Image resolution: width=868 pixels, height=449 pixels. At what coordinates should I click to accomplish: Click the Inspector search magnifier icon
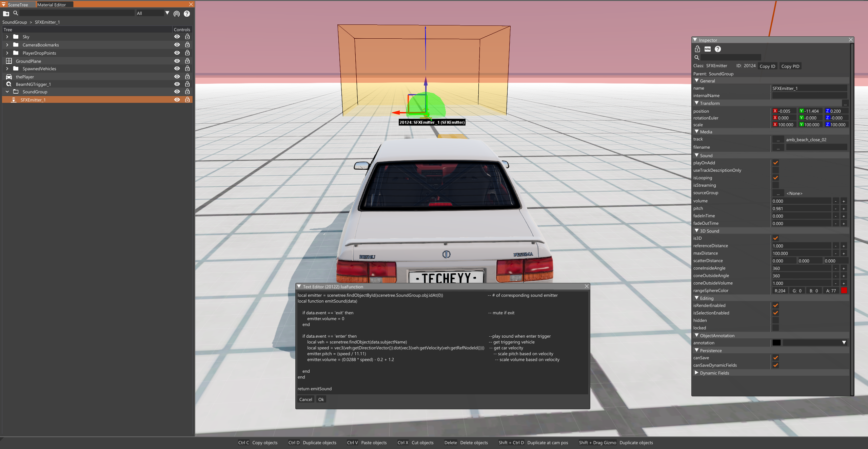[x=697, y=57]
